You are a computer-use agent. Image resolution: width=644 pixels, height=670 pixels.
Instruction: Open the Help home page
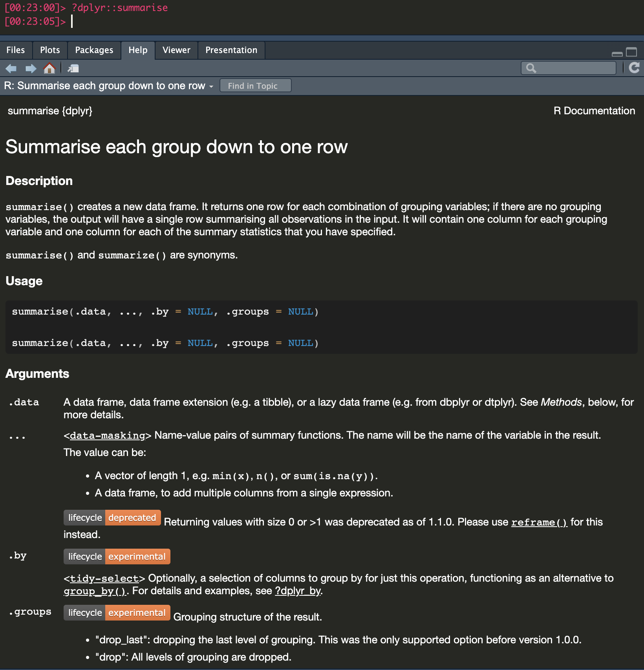tap(49, 69)
